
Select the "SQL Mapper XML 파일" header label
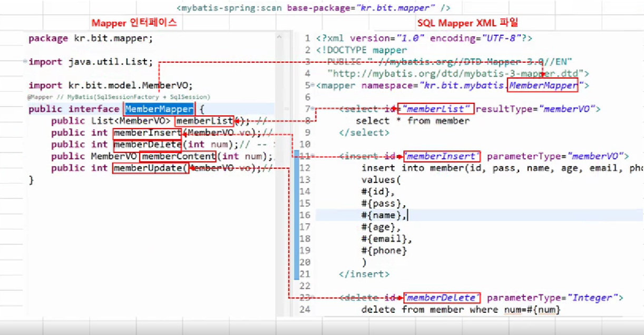[466, 22]
